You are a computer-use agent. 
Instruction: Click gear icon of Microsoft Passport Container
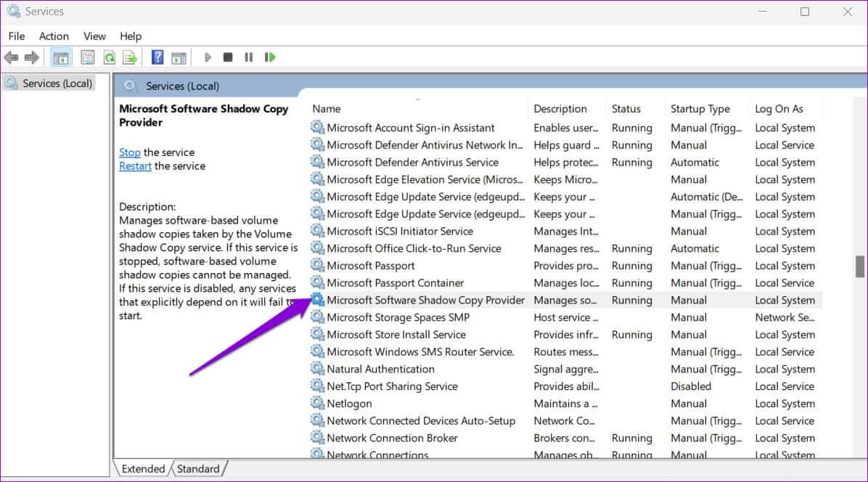(317, 283)
